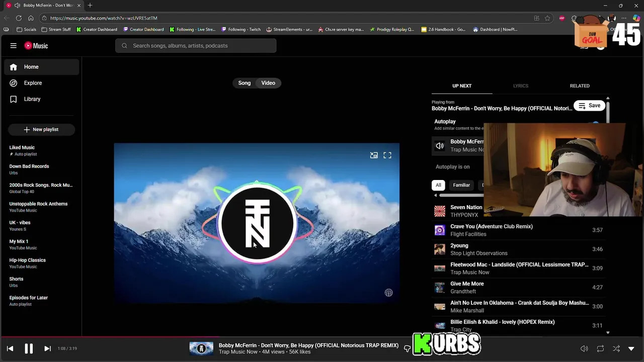Select the All filter chip
Image resolution: width=644 pixels, height=362 pixels.
pyautogui.click(x=438, y=185)
